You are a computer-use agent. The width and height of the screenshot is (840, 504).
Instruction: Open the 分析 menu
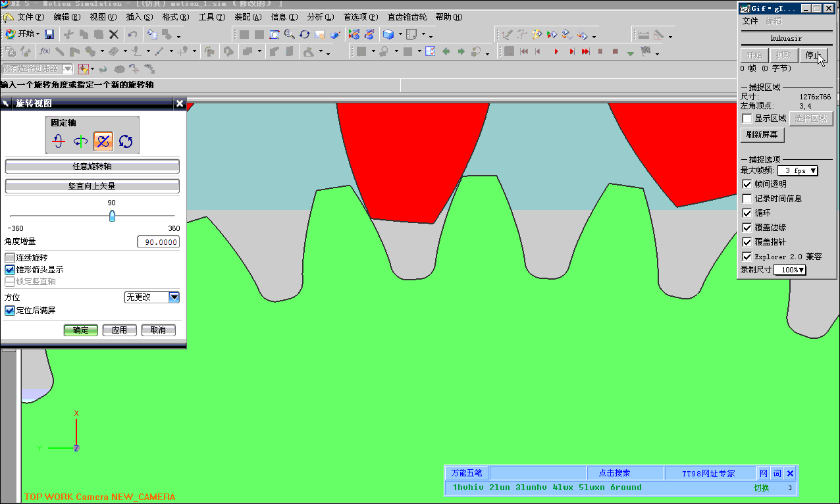coord(321,17)
